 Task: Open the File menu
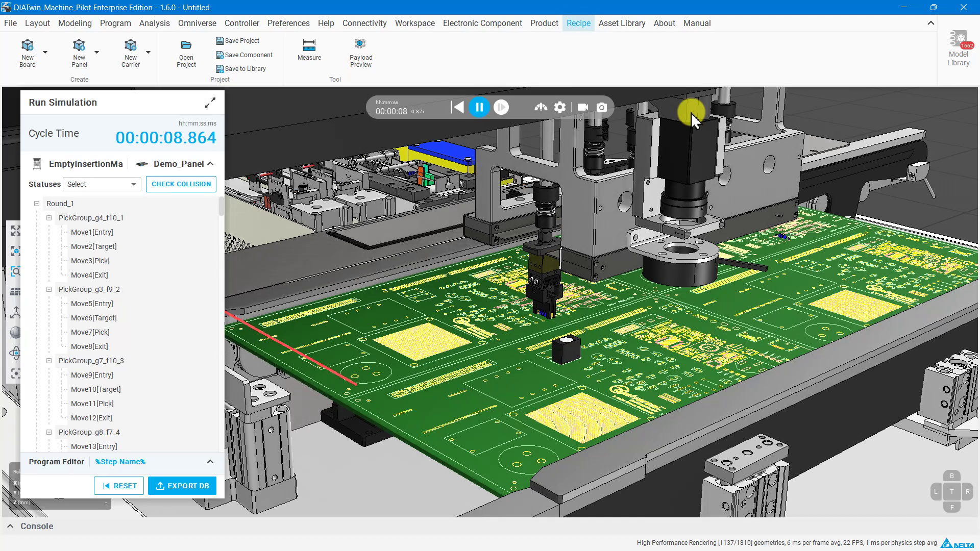pyautogui.click(x=10, y=23)
